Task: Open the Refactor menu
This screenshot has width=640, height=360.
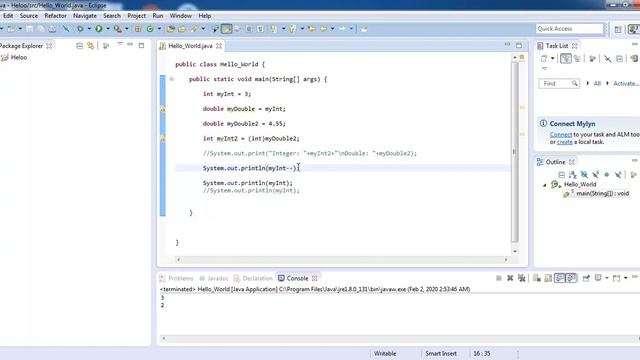Action: (56, 16)
